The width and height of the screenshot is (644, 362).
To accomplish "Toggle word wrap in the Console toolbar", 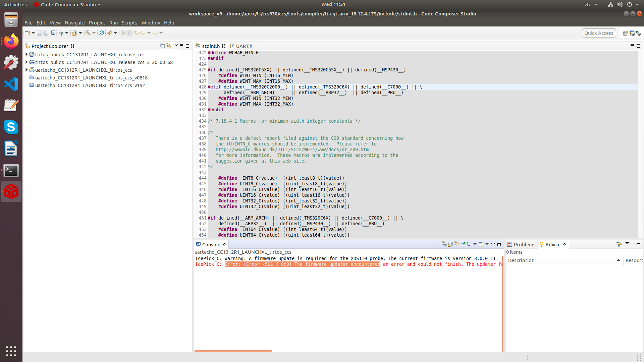I will tap(456, 244).
